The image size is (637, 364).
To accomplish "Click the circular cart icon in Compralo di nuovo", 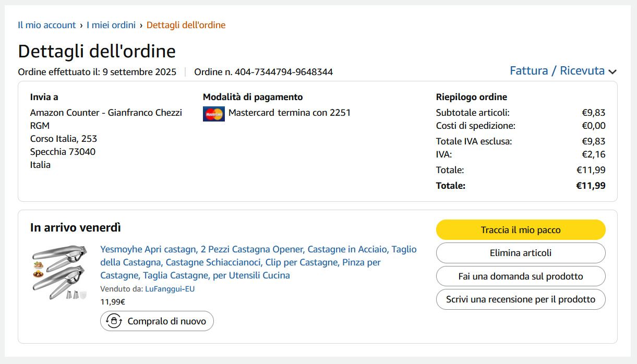I will coord(114,321).
